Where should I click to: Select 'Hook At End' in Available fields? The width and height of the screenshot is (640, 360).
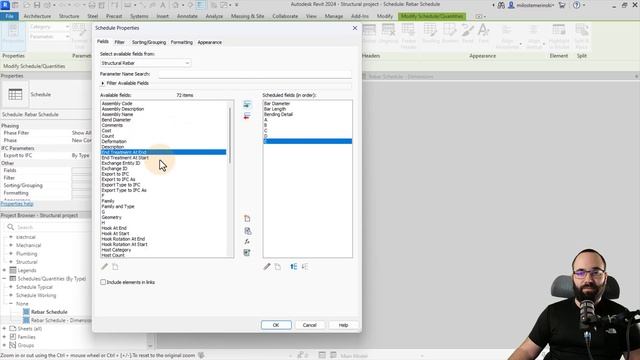pos(114,228)
